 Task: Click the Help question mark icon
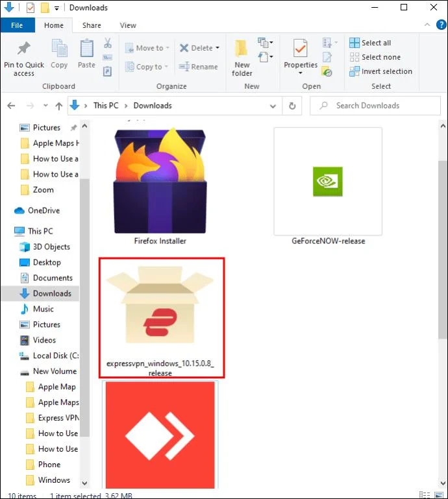pyautogui.click(x=442, y=25)
